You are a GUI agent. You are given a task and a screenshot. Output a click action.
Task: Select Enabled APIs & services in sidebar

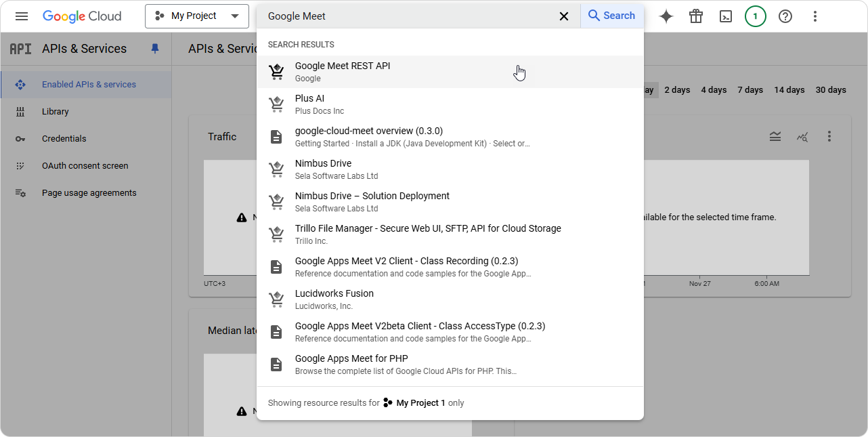point(86,85)
